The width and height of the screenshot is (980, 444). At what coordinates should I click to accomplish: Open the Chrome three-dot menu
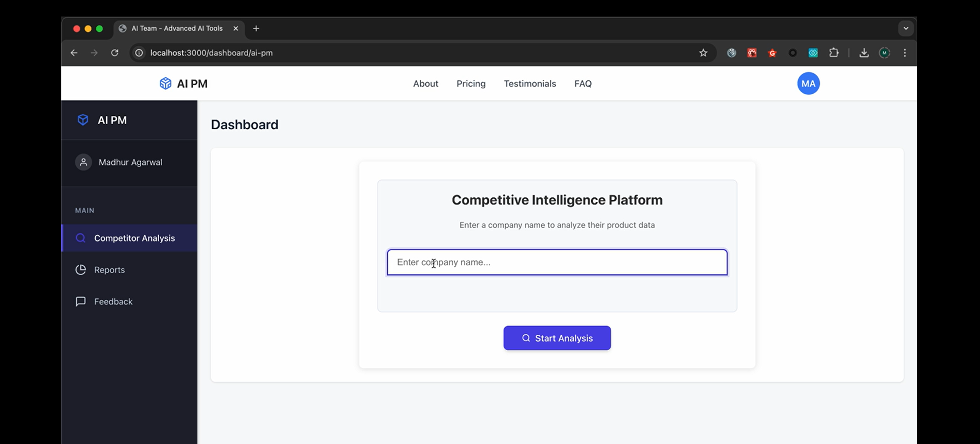click(905, 53)
